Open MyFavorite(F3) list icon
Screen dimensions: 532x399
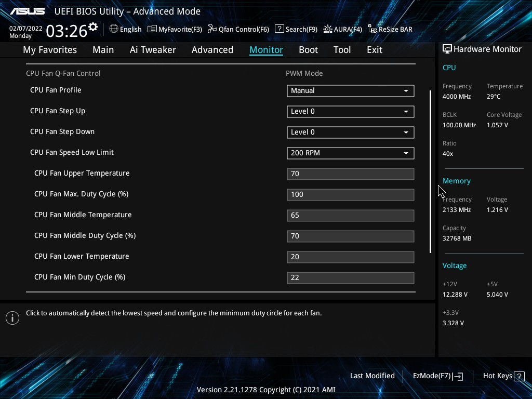152,29
